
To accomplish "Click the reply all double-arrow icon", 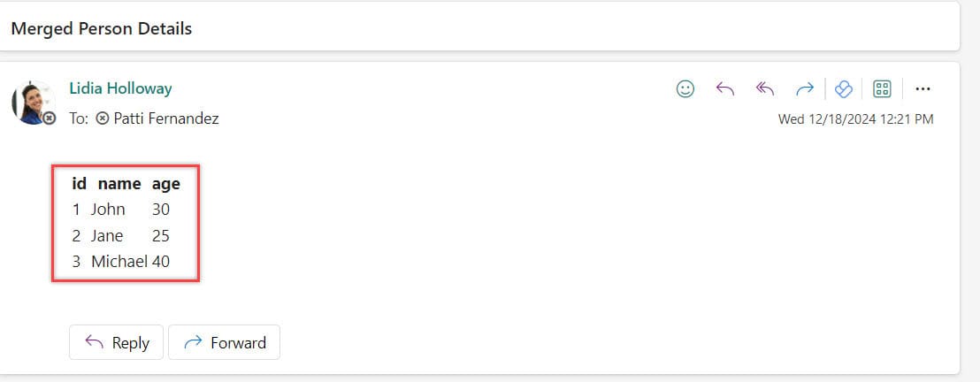I will [x=765, y=88].
